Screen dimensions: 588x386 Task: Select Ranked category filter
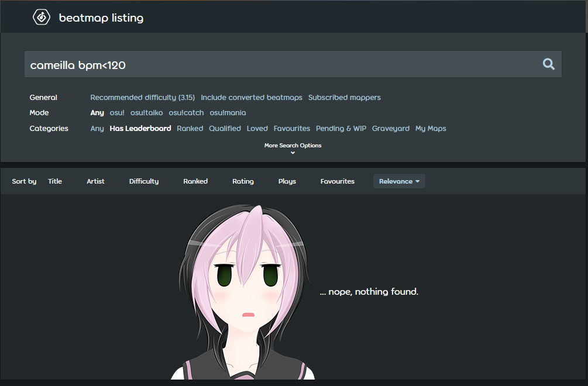190,129
